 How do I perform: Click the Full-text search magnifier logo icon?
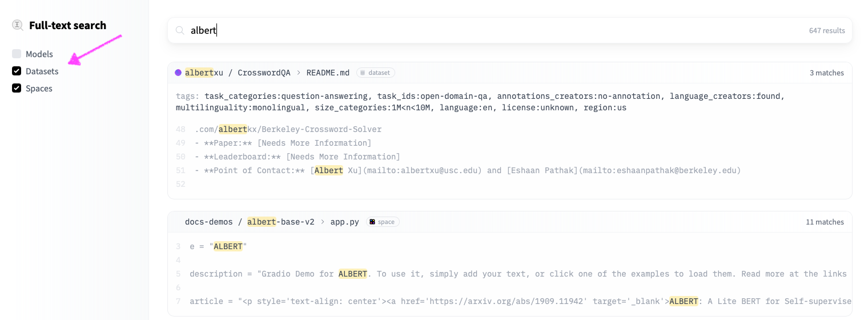[18, 25]
